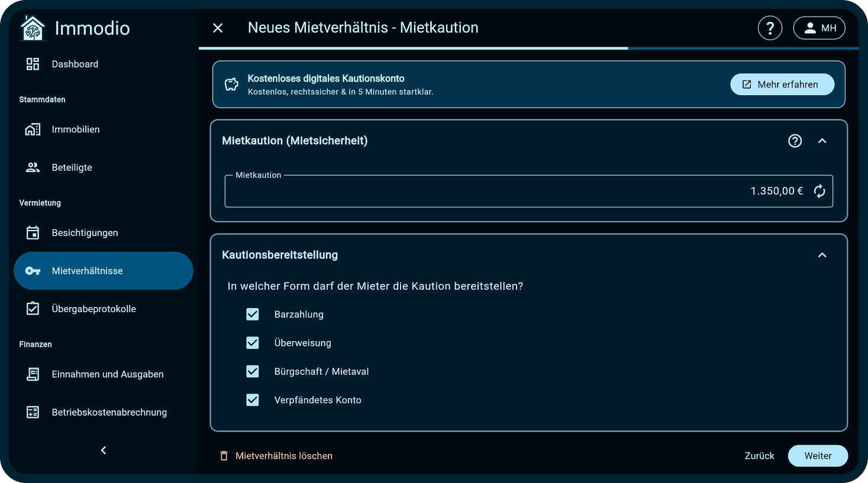Open the Besichtigungen menu item

[104, 233]
